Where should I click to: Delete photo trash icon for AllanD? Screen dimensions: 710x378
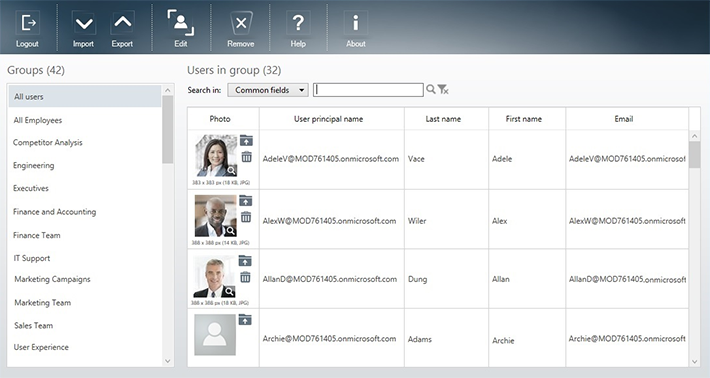(x=245, y=277)
